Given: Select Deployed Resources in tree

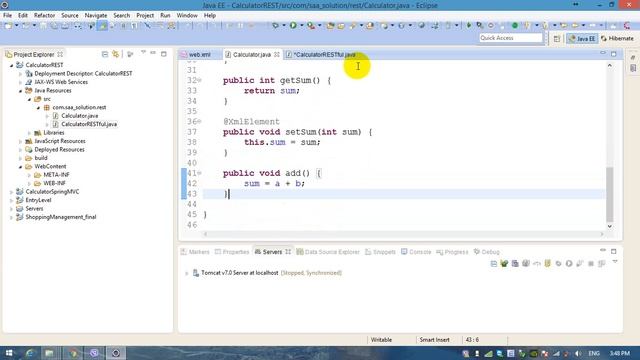Looking at the screenshot, I should click(x=59, y=150).
